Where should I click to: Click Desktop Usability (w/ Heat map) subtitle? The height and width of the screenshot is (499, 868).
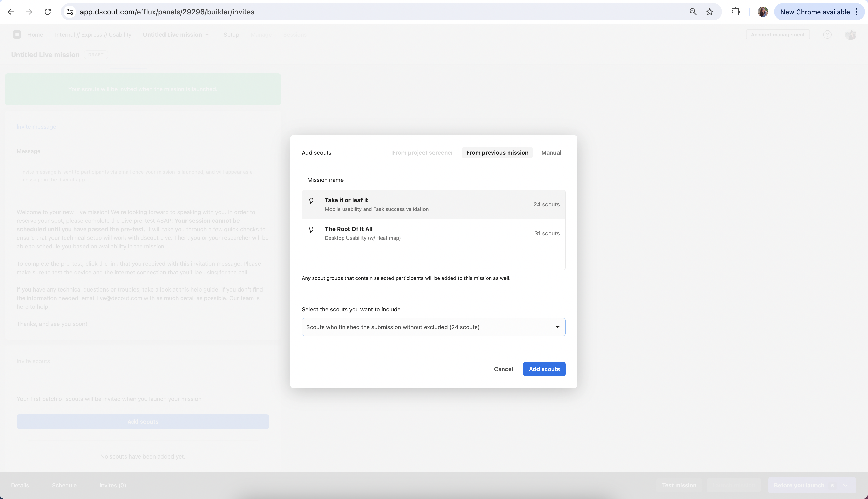tap(363, 238)
